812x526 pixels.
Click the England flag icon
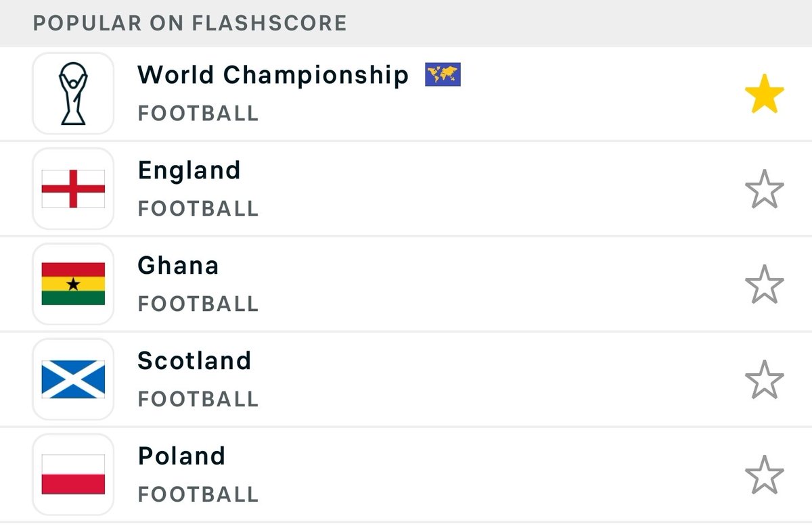point(73,189)
